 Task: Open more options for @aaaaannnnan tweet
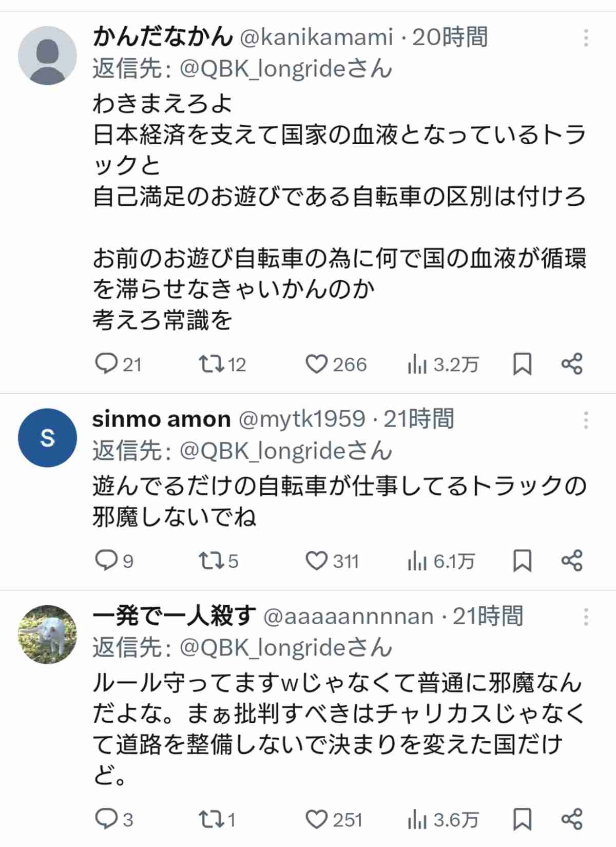[x=586, y=617]
